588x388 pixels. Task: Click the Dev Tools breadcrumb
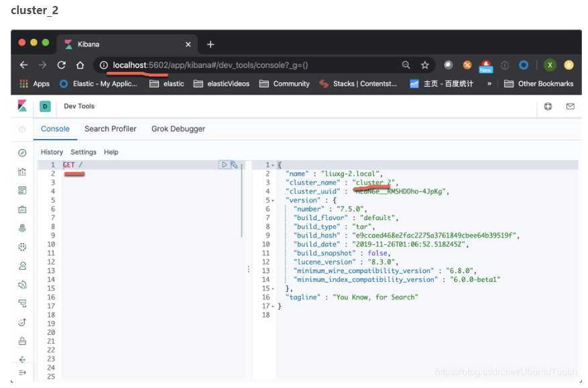click(x=79, y=106)
